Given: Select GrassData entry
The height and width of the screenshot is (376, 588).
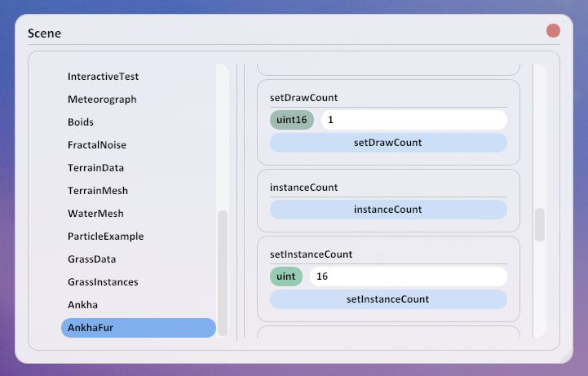Looking at the screenshot, I should coord(91,259).
